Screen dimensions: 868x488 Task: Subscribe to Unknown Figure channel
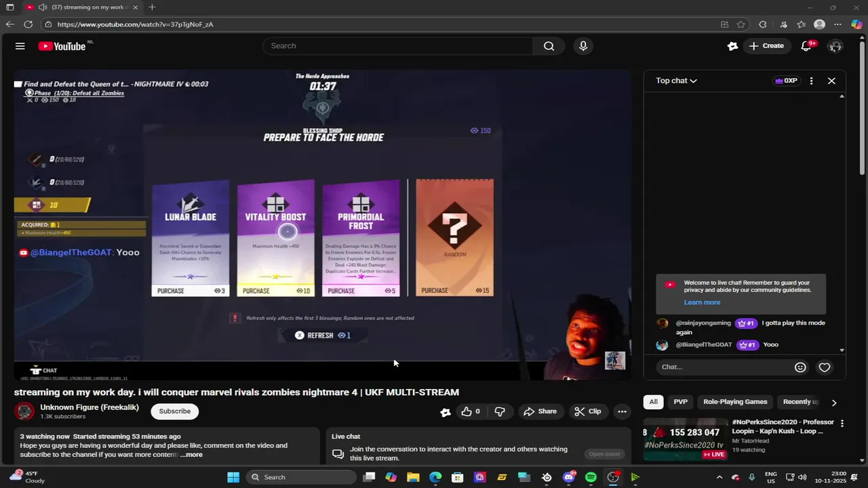tap(175, 411)
